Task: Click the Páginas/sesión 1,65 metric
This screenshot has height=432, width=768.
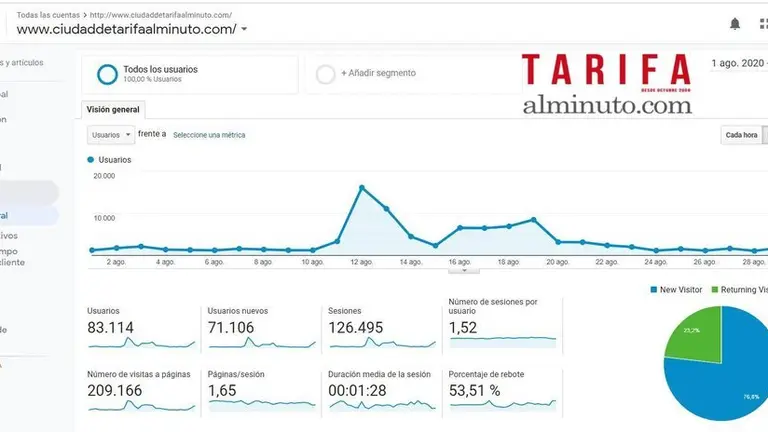Action: (262, 392)
